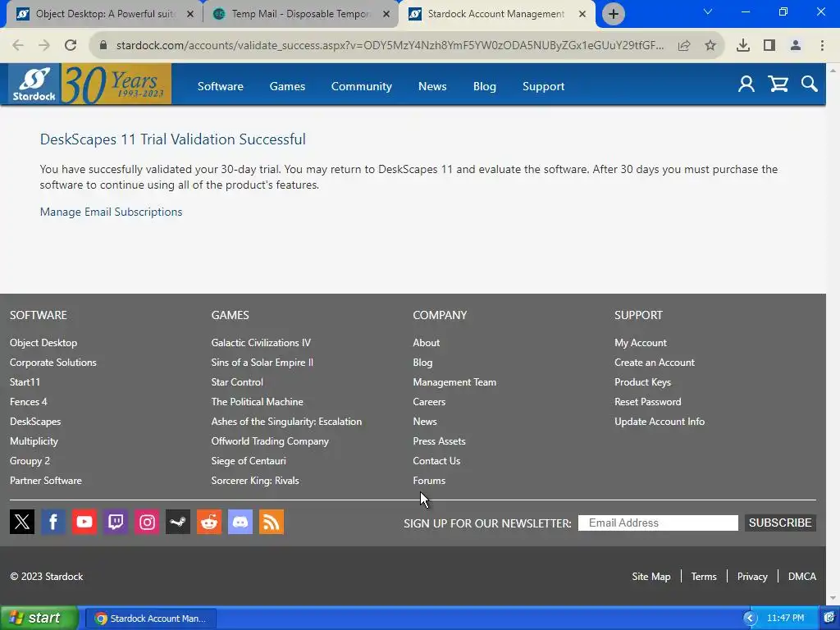Open the Community menu in header
Screen dimensions: 840x630
coord(361,86)
